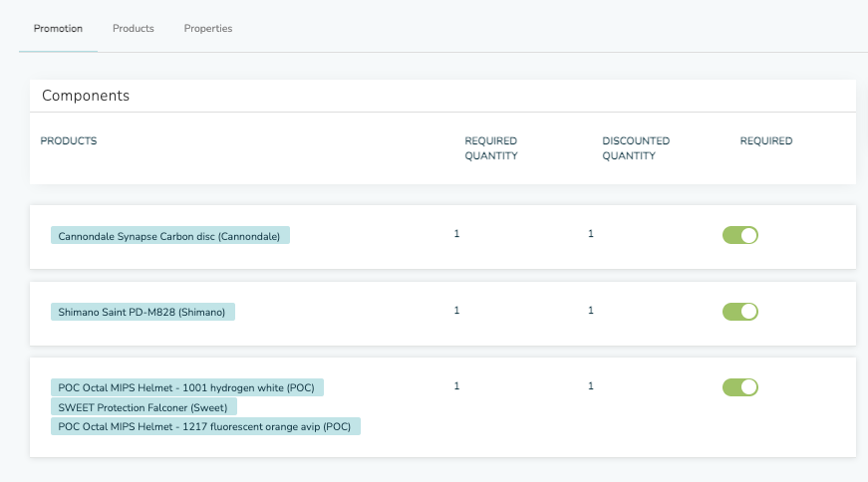Toggle Required for Cannondale Synapse Carbon disc
The height and width of the screenshot is (482, 868).
pyautogui.click(x=739, y=235)
